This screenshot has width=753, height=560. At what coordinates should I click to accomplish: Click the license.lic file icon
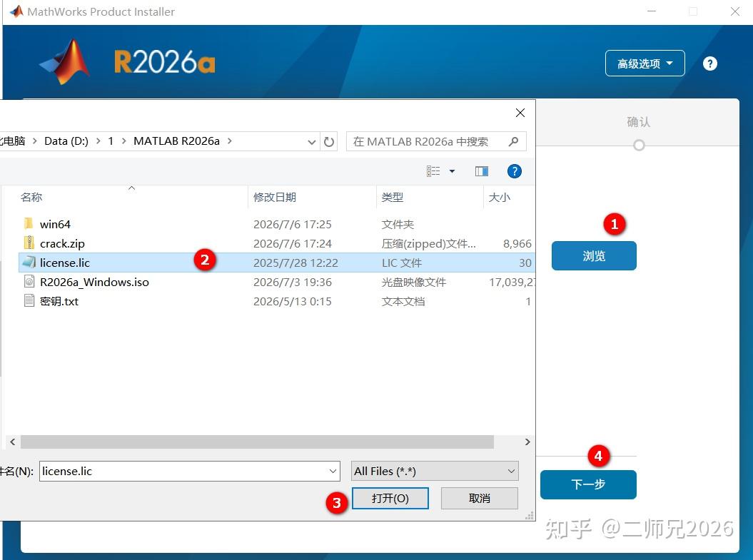tap(29, 262)
